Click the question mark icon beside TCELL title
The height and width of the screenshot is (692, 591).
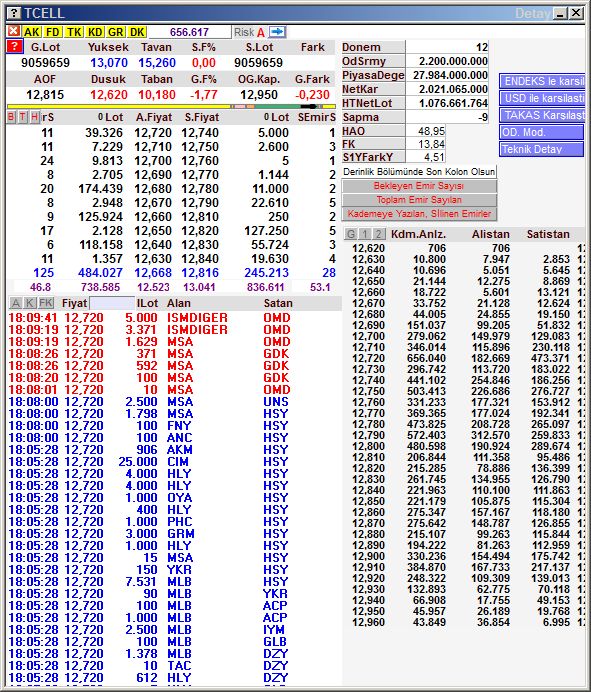[x=14, y=13]
